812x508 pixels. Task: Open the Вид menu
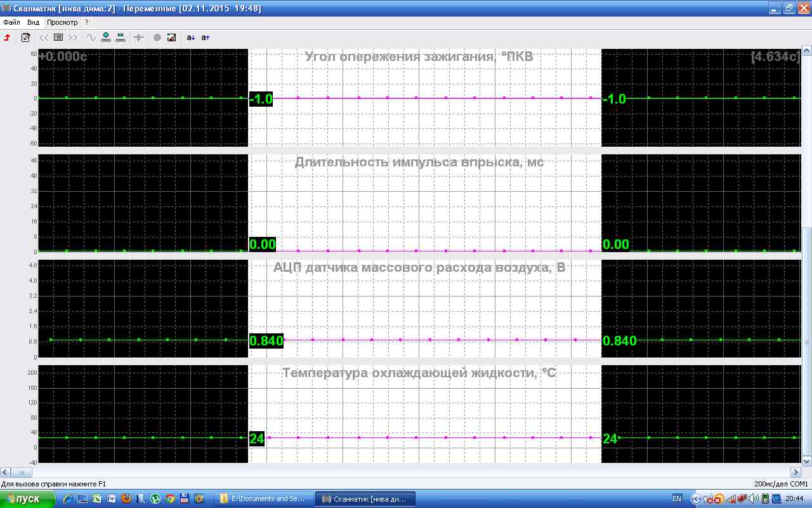tap(33, 22)
